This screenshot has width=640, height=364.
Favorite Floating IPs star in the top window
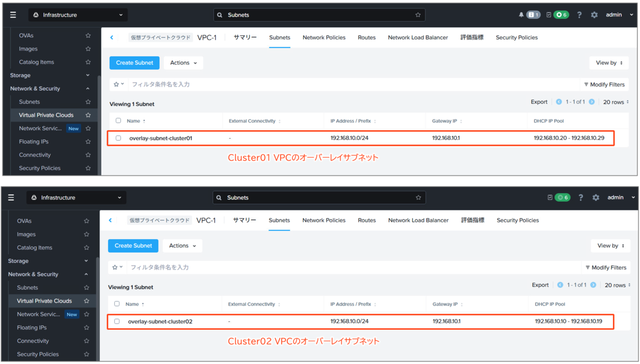point(88,142)
